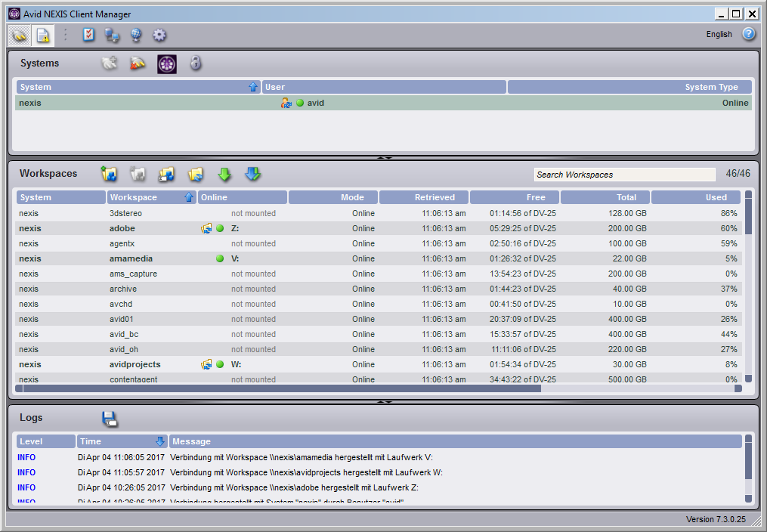Open the help question mark icon
Screen dimensions: 767x532
749,34
